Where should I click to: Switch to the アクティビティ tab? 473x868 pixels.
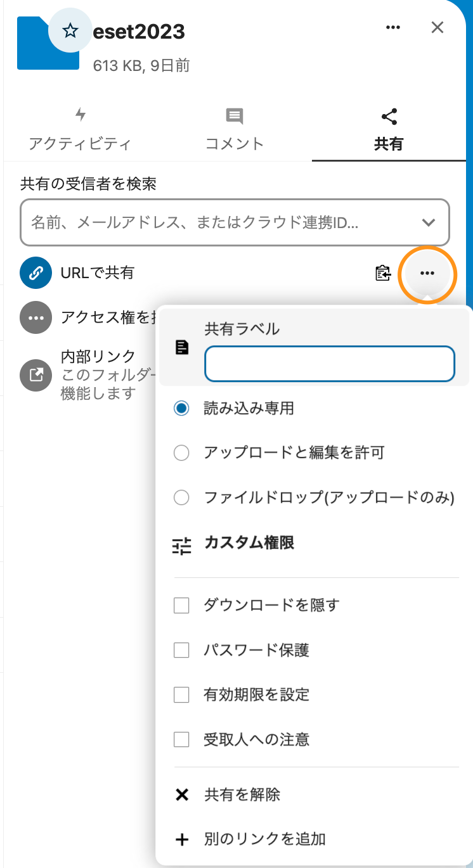tap(80, 130)
